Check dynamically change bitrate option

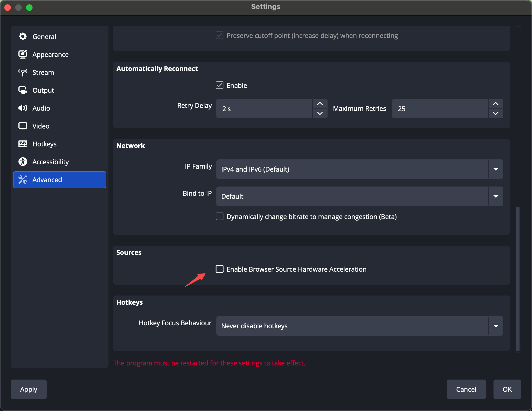[x=219, y=216]
